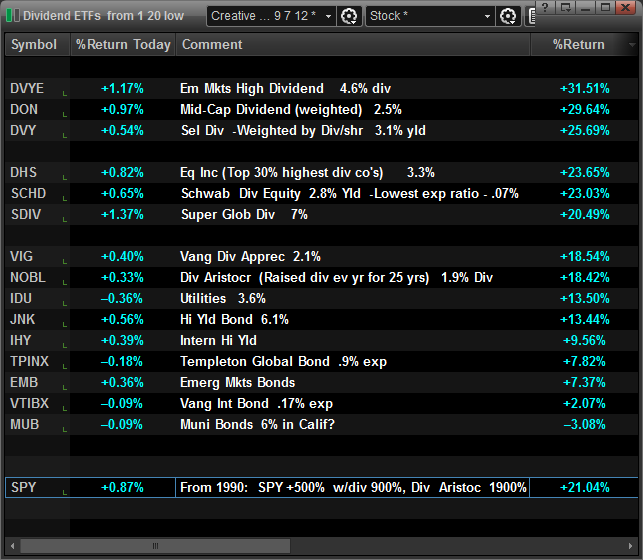
Task: Select the NOBL symbol cell
Action: tap(37, 278)
